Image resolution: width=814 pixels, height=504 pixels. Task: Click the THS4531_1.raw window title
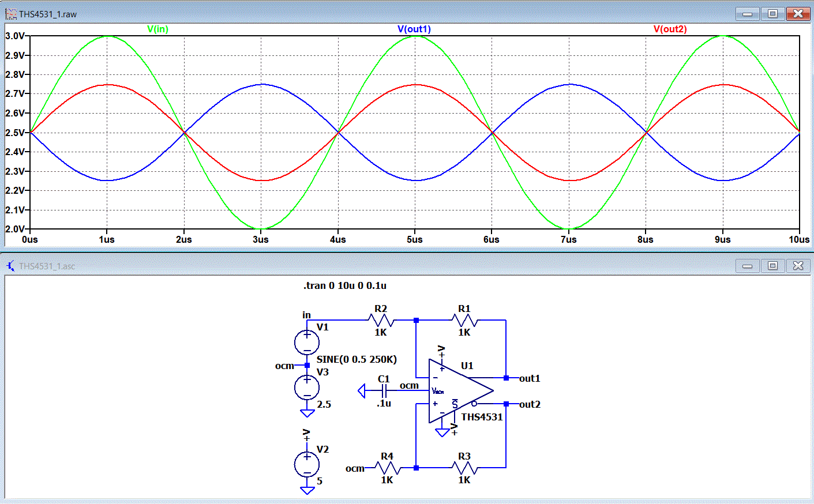[48, 14]
